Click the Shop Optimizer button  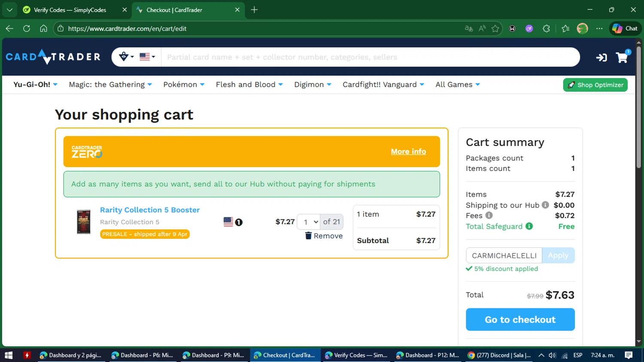595,85
